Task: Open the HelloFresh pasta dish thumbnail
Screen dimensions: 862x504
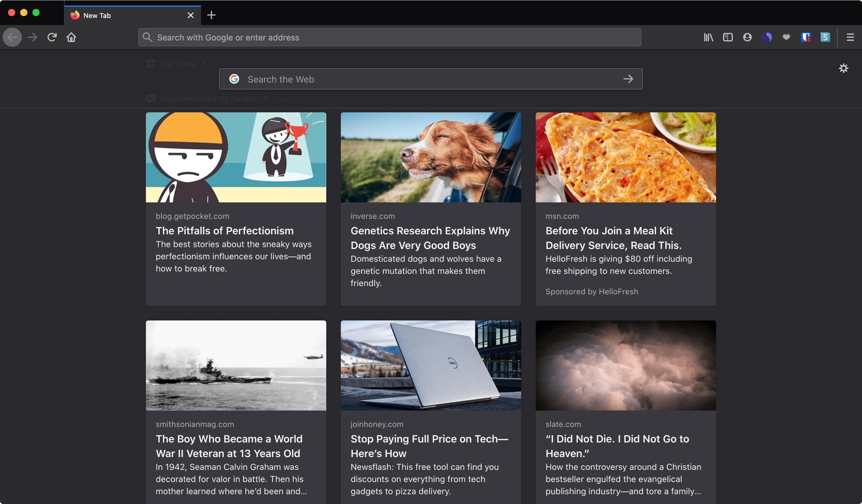Action: pyautogui.click(x=626, y=157)
